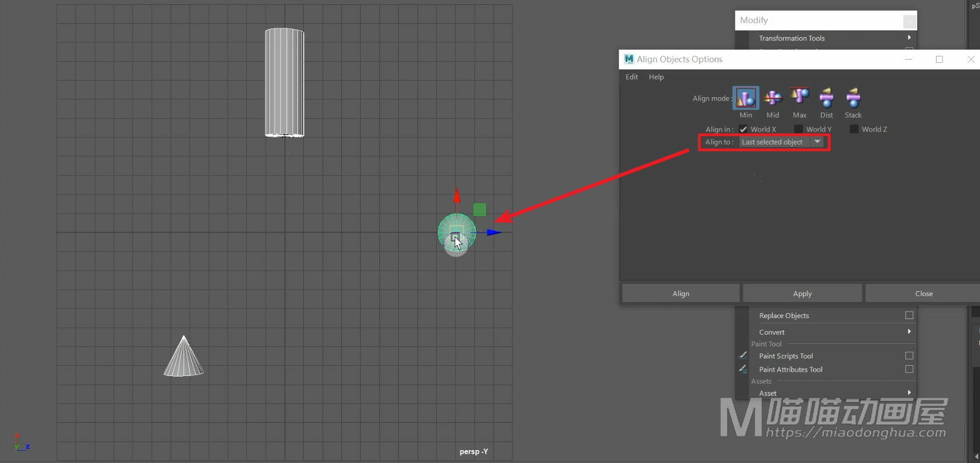This screenshot has width=980, height=463.
Task: Select the Min align mode icon
Action: (x=745, y=98)
